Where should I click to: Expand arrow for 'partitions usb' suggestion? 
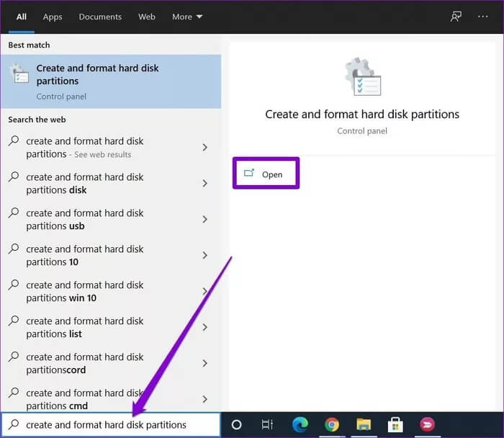tap(204, 220)
